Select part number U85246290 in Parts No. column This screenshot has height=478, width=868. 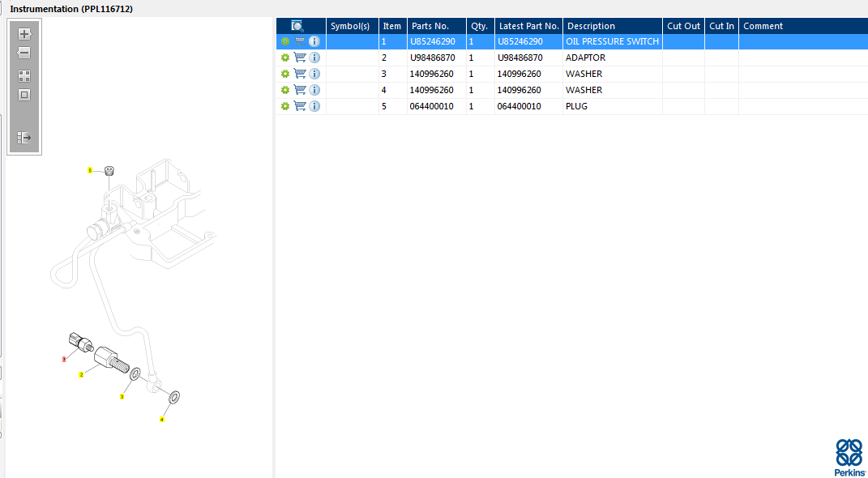432,41
